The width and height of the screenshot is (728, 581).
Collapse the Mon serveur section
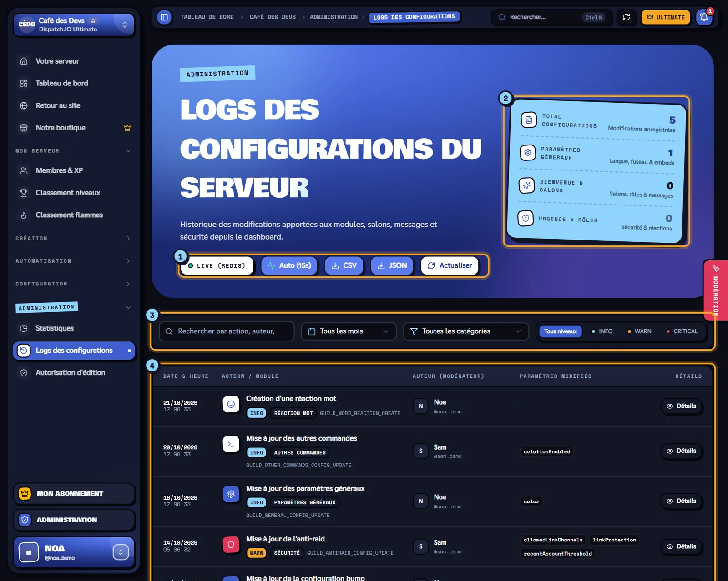(74, 151)
